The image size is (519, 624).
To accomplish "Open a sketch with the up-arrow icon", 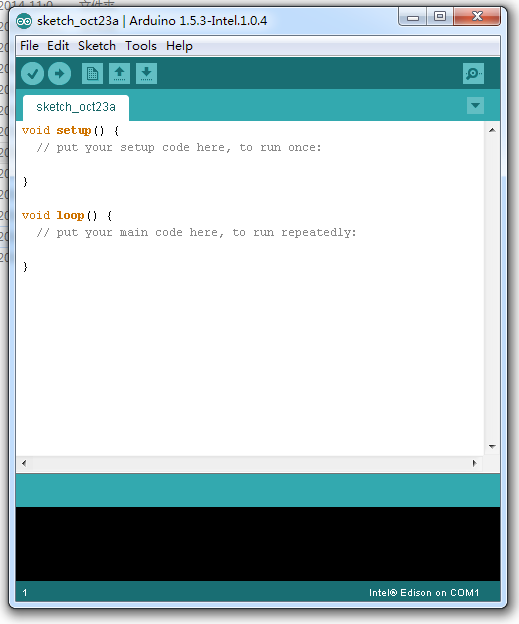I will pos(119,74).
